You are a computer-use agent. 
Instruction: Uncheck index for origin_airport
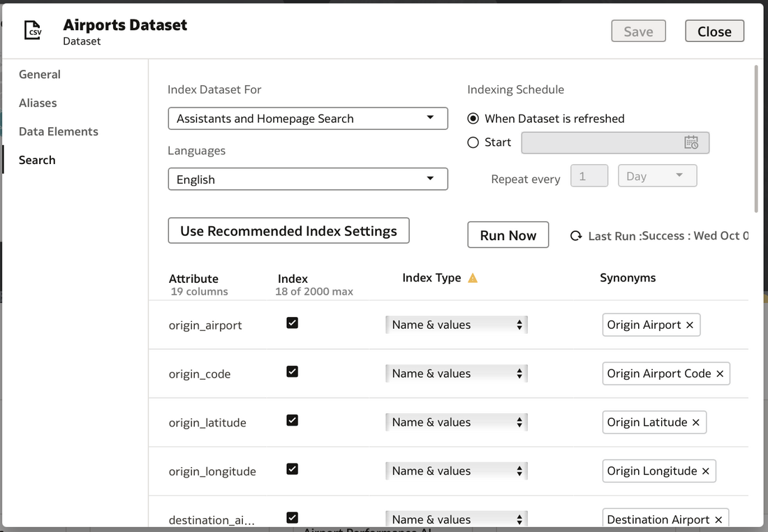(x=293, y=323)
